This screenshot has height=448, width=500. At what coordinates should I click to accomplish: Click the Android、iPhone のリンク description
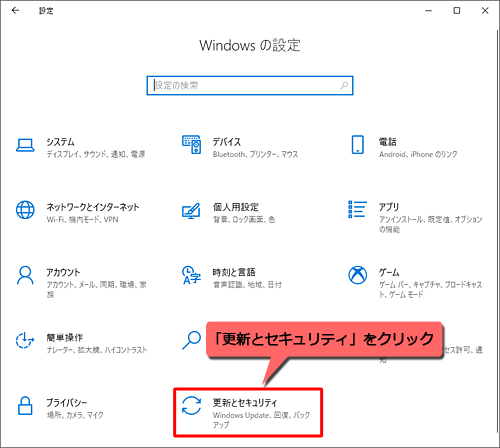click(418, 154)
